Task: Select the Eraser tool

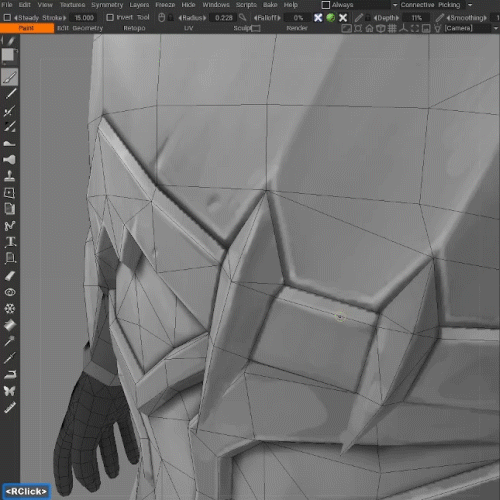Action: [10, 275]
